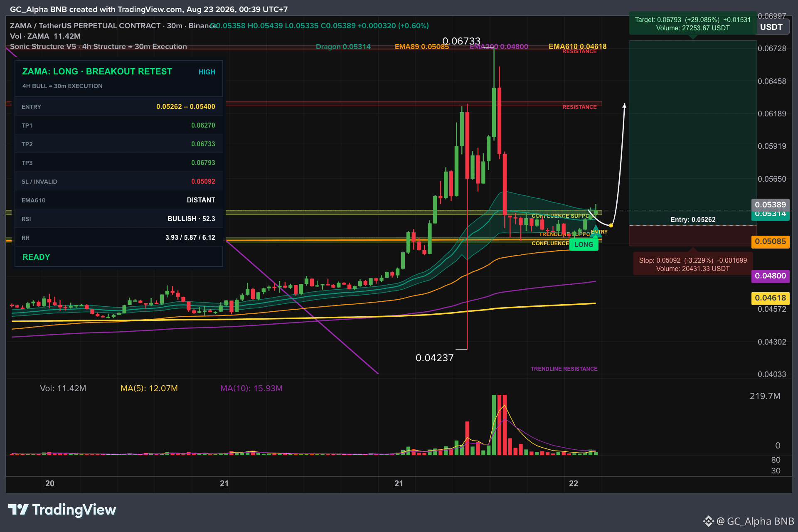Click the 0.06189 price axis level
798x532 pixels.
coord(772,114)
